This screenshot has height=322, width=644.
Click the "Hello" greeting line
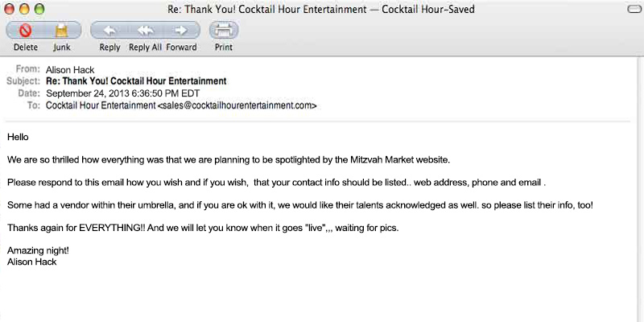tap(18, 137)
